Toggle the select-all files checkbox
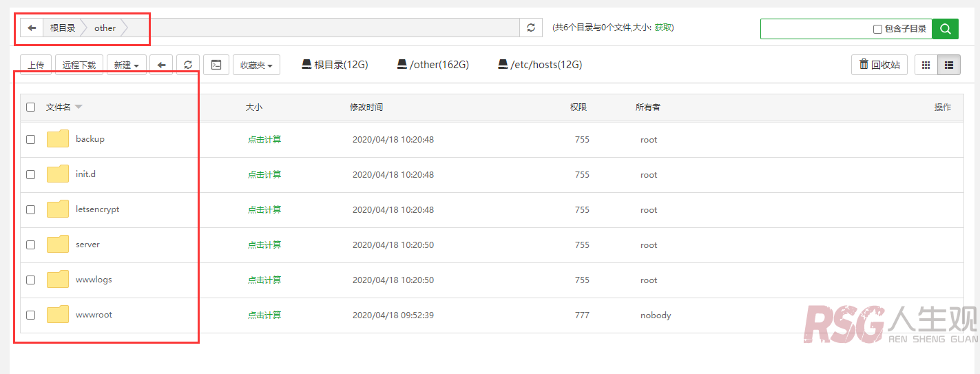980x374 pixels. 30,107
